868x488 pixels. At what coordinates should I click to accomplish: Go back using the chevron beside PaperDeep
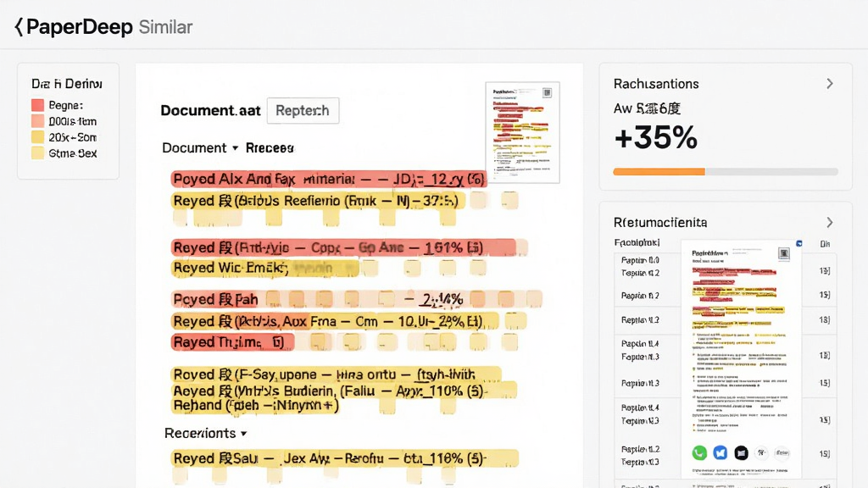pyautogui.click(x=19, y=26)
